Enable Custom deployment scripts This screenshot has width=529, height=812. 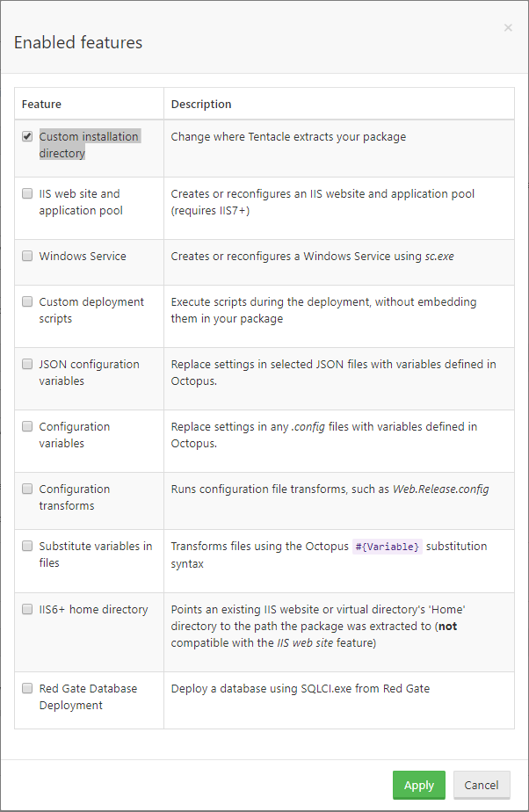tap(27, 301)
